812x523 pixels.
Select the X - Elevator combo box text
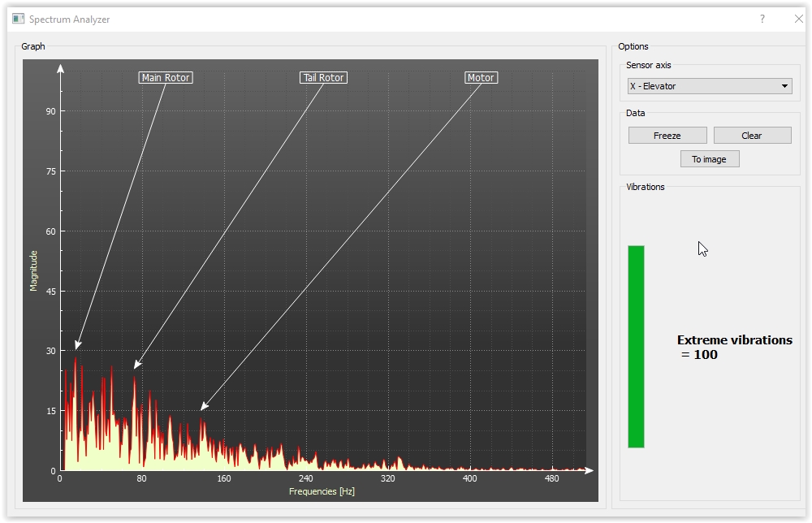tap(653, 86)
